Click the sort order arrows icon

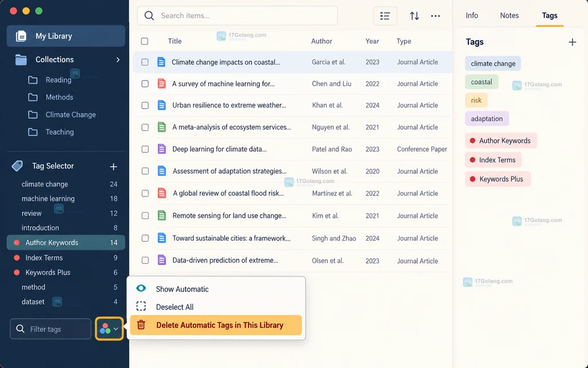point(415,16)
